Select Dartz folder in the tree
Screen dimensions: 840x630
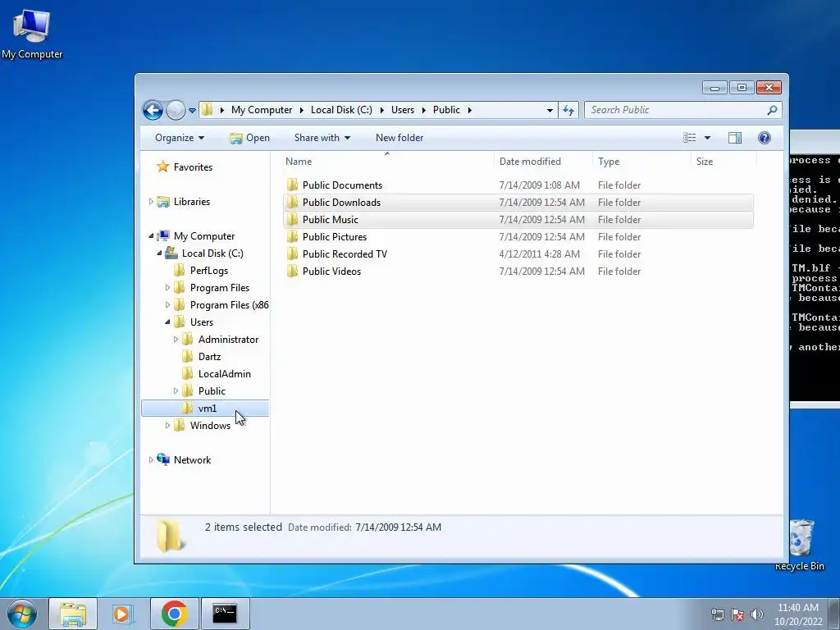202,356
